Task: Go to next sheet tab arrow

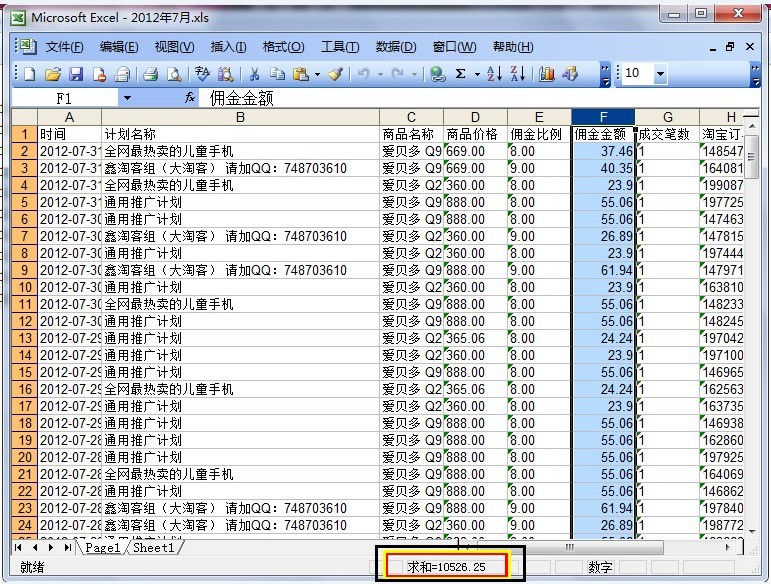Action: (51, 548)
